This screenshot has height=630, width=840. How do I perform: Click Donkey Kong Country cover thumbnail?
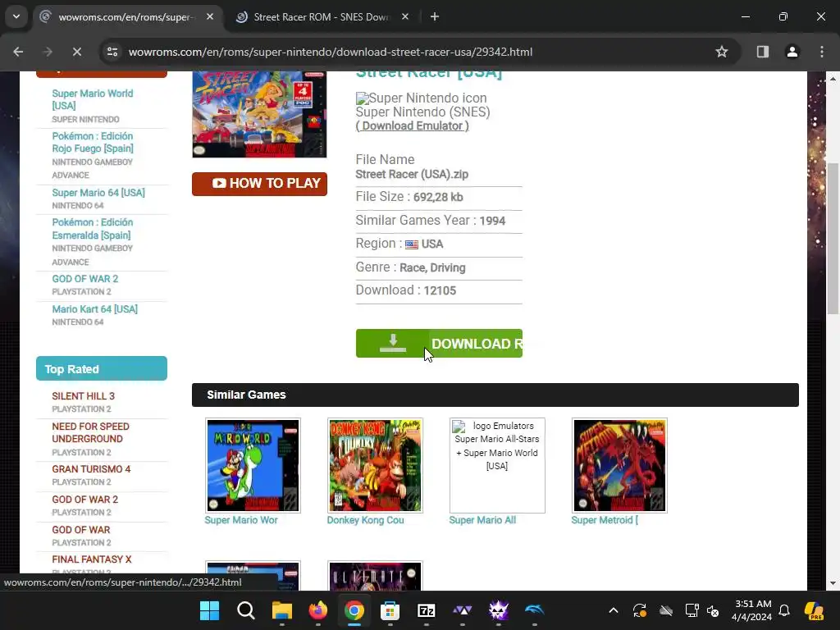375,466
